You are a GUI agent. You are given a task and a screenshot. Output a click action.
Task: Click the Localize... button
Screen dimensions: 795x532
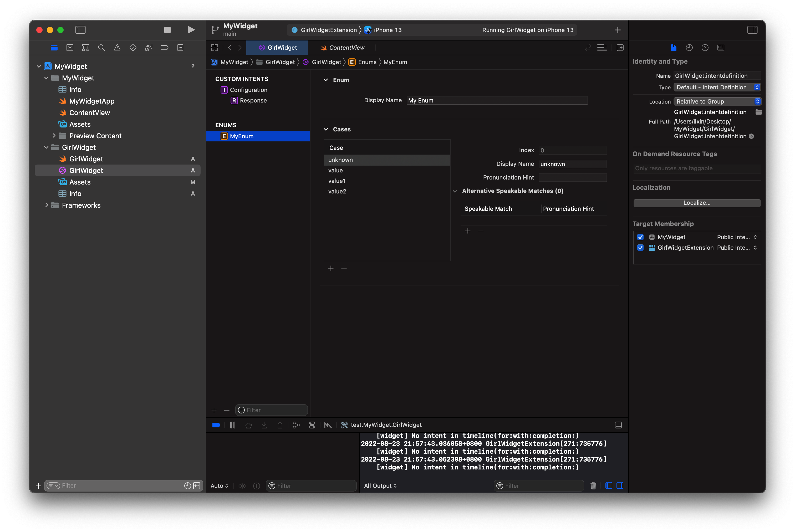pyautogui.click(x=697, y=203)
